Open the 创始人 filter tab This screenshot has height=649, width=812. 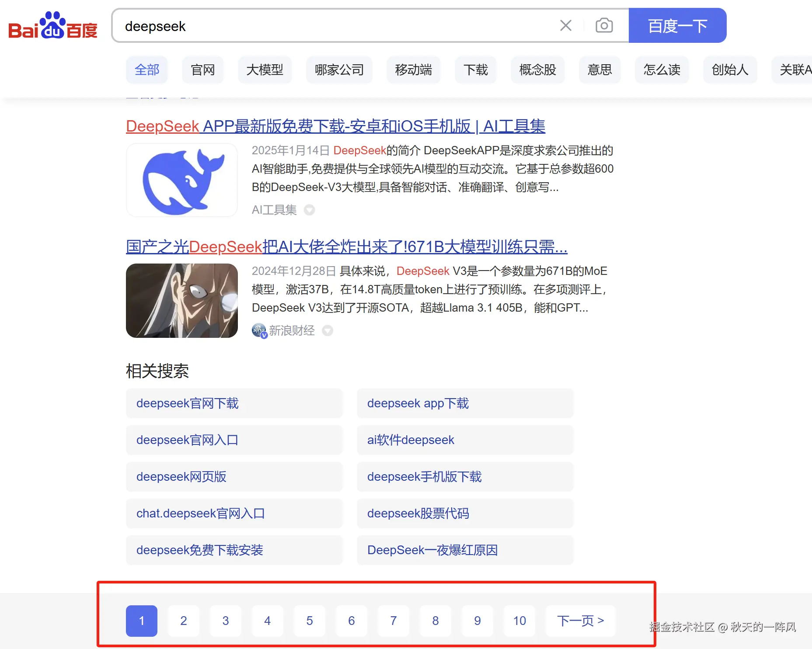tap(730, 69)
